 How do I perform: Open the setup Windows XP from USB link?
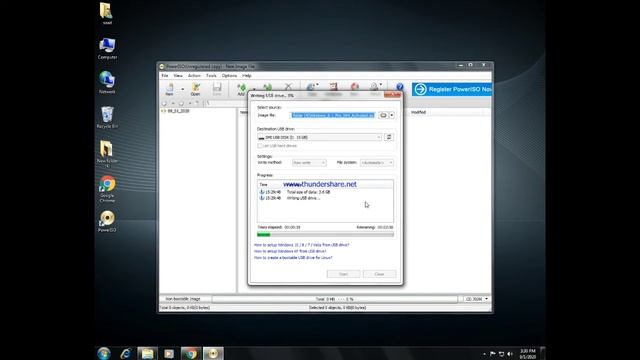coord(290,251)
